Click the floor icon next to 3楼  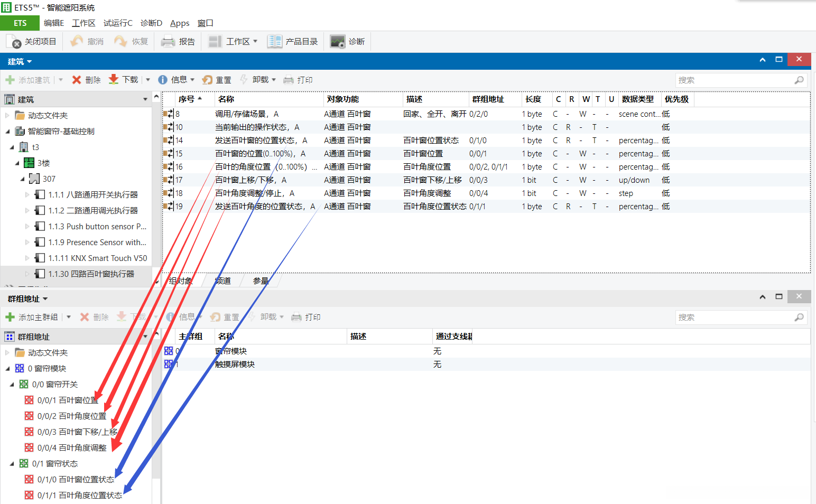tap(29, 163)
